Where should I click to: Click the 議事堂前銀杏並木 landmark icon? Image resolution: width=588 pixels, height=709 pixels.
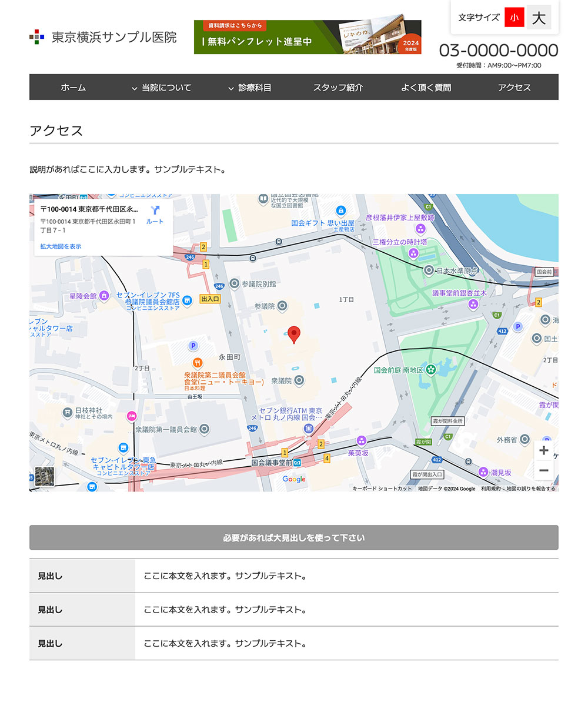point(473,304)
